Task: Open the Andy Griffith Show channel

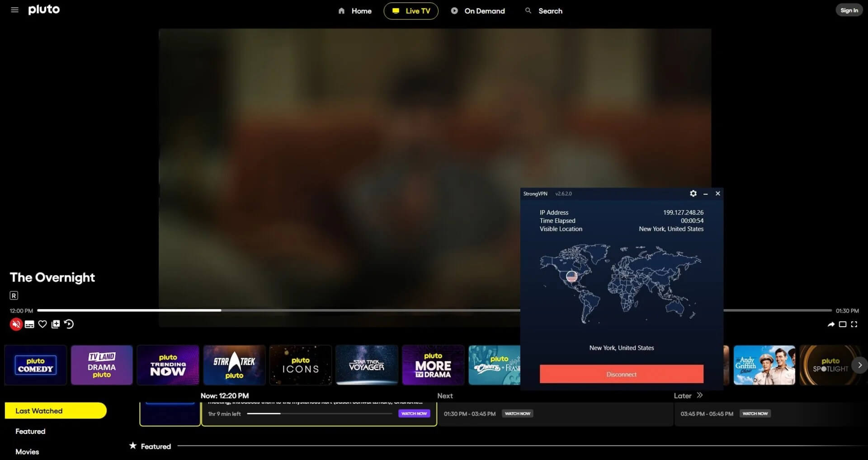Action: 764,365
